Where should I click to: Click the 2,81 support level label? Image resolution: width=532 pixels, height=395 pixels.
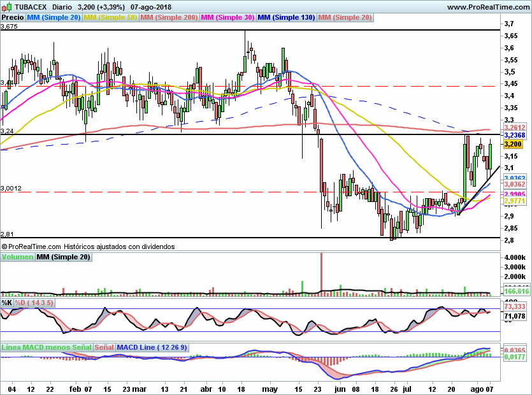click(8, 234)
